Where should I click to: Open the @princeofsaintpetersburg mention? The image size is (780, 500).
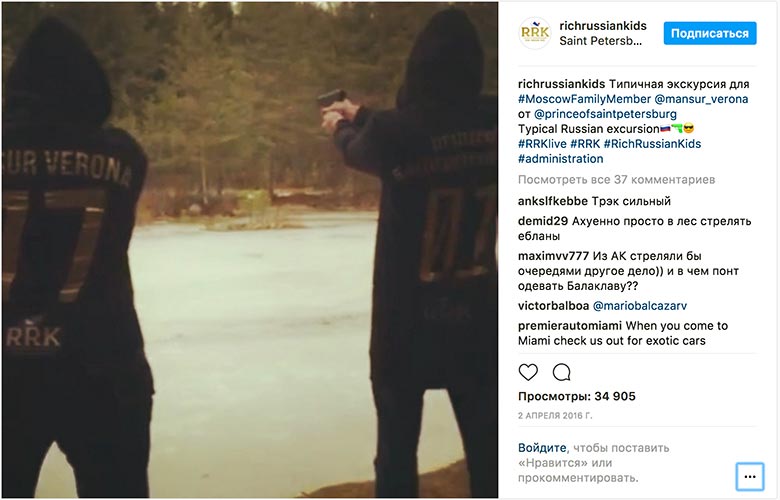[x=605, y=114]
